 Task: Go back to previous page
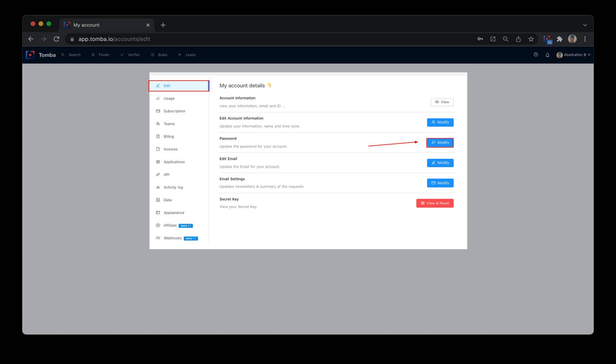coord(31,39)
